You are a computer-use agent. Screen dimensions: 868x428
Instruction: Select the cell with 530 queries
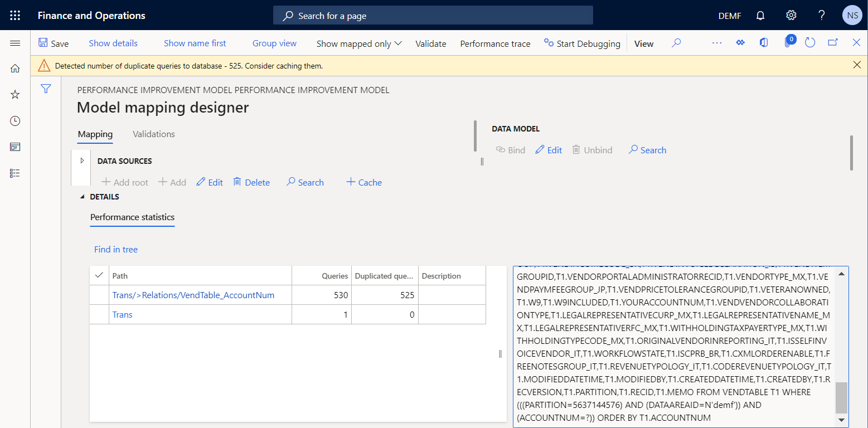(x=322, y=295)
